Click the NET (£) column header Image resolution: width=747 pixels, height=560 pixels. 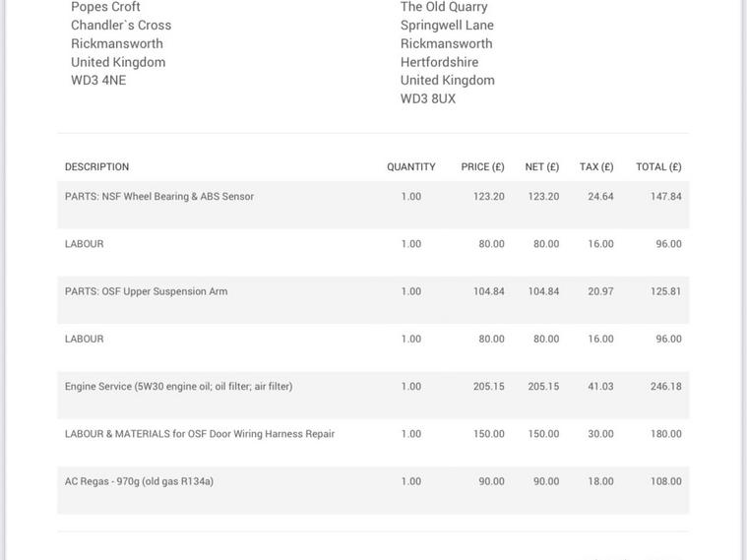[542, 166]
